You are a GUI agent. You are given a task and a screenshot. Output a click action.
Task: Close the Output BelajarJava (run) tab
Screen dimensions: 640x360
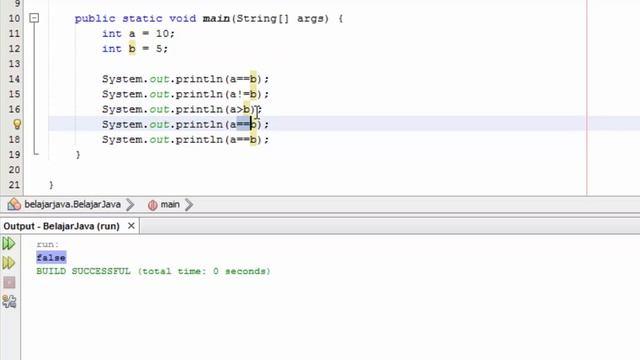[131, 226]
